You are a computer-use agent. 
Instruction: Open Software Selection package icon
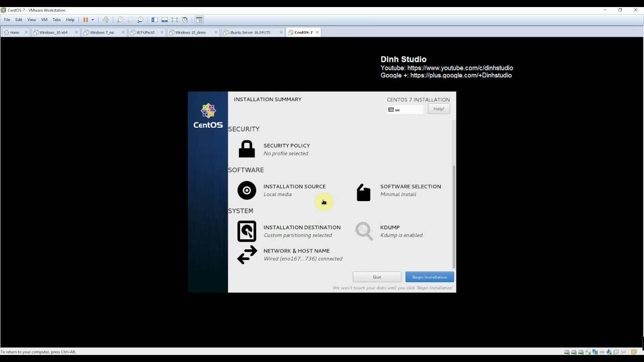363,192
